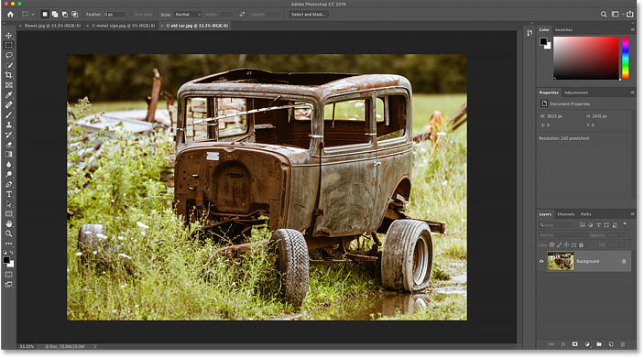Select the Horizontal Type tool
The width and height of the screenshot is (644, 358).
pyautogui.click(x=8, y=194)
